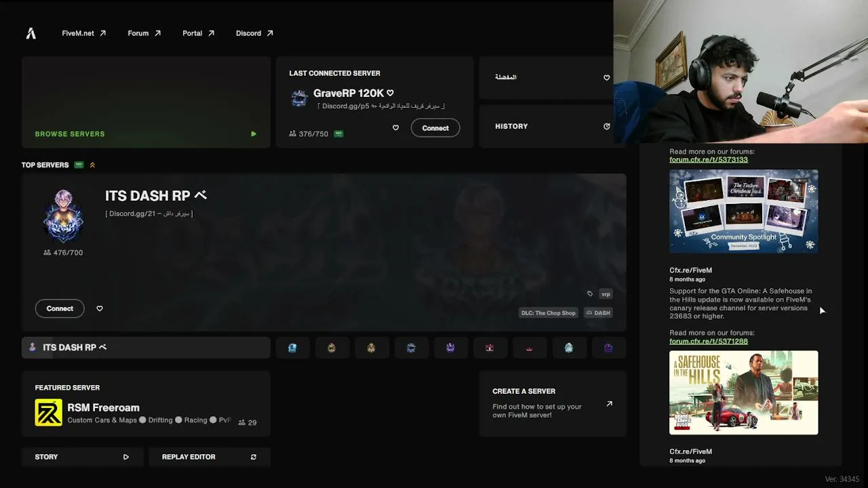868x488 pixels.
Task: Open the Browse Servers panel
Action: tap(146, 102)
